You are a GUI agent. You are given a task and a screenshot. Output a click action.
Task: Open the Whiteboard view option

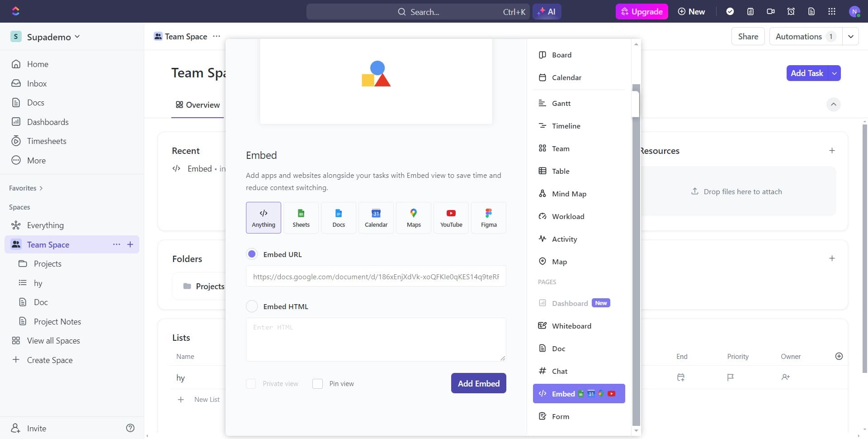[571, 325]
